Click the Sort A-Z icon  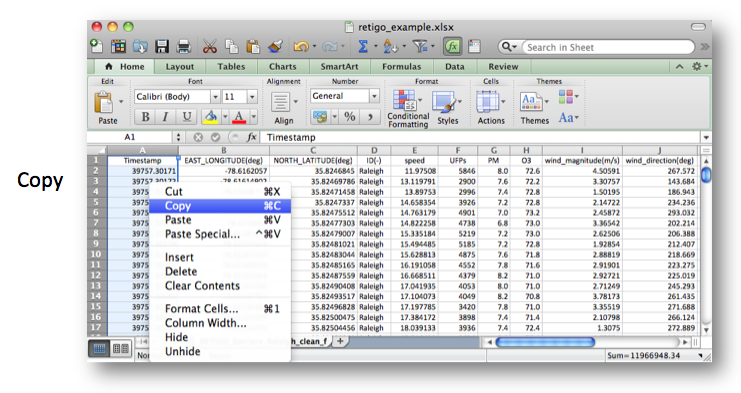(390, 46)
